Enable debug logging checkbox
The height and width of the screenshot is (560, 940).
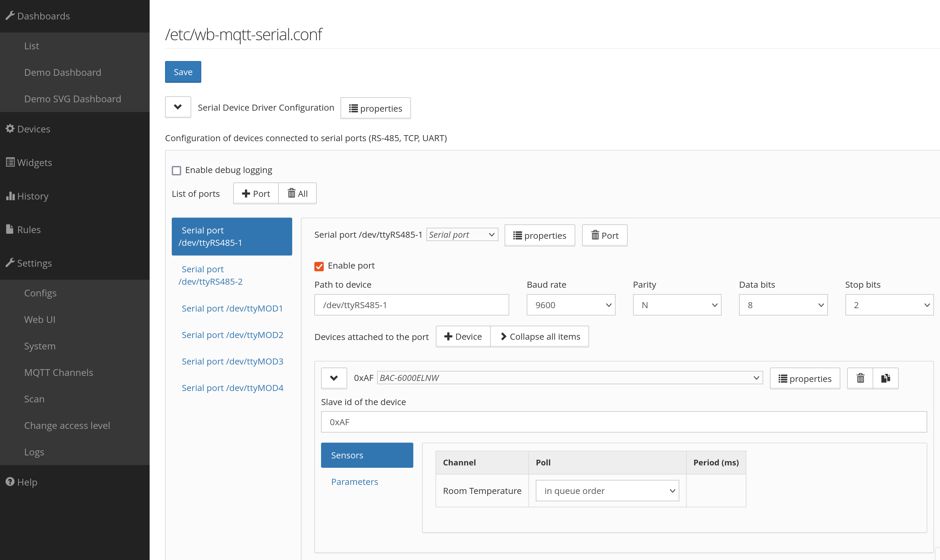pos(176,171)
